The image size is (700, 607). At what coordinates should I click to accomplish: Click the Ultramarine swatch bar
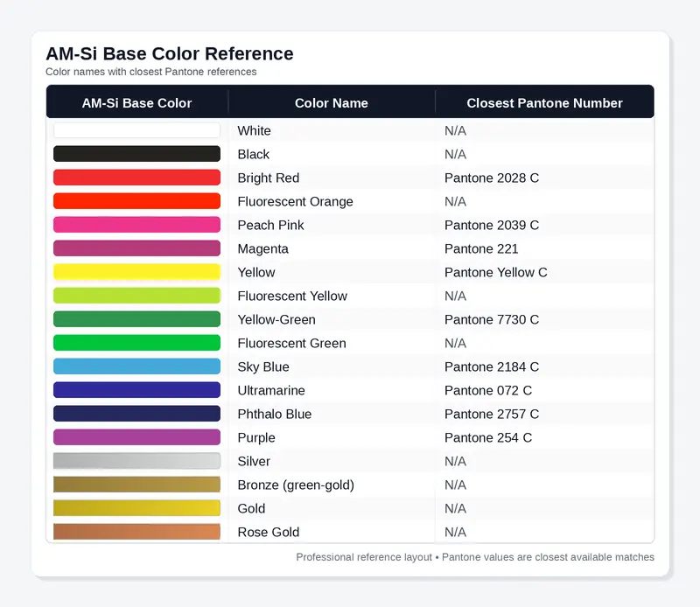point(136,391)
